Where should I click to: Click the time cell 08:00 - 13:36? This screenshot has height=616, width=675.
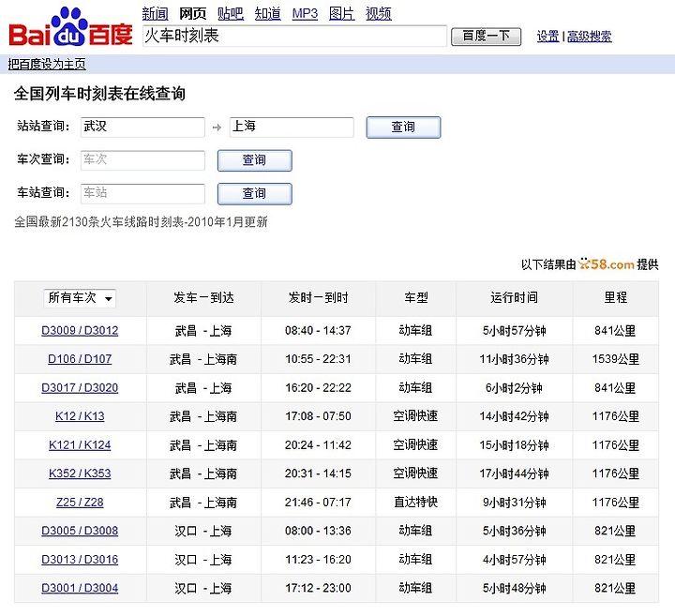tap(318, 531)
